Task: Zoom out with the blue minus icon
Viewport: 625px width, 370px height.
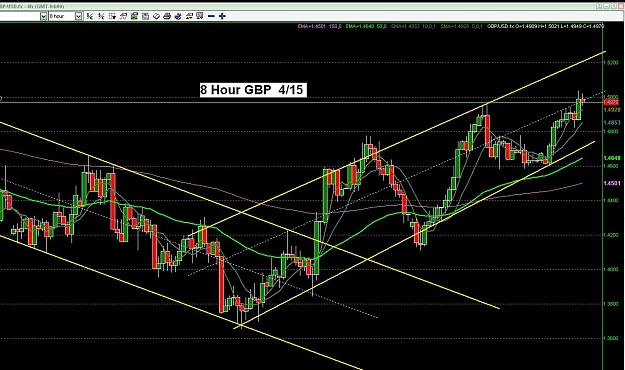Action: pyautogui.click(x=211, y=16)
